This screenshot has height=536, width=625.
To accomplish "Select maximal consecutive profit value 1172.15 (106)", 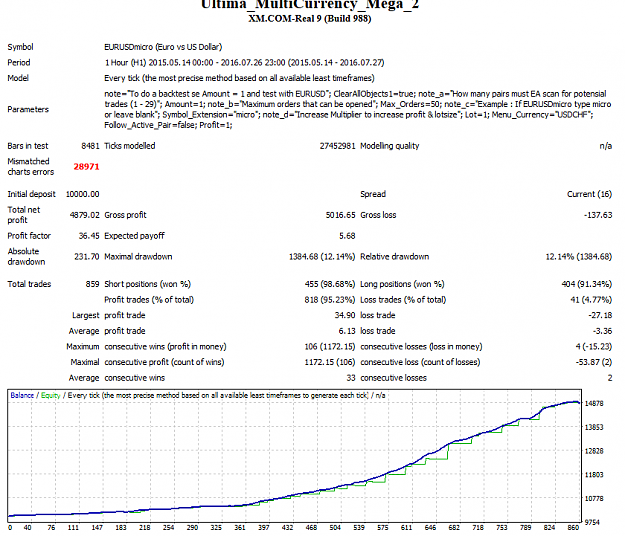I will pos(330,362).
